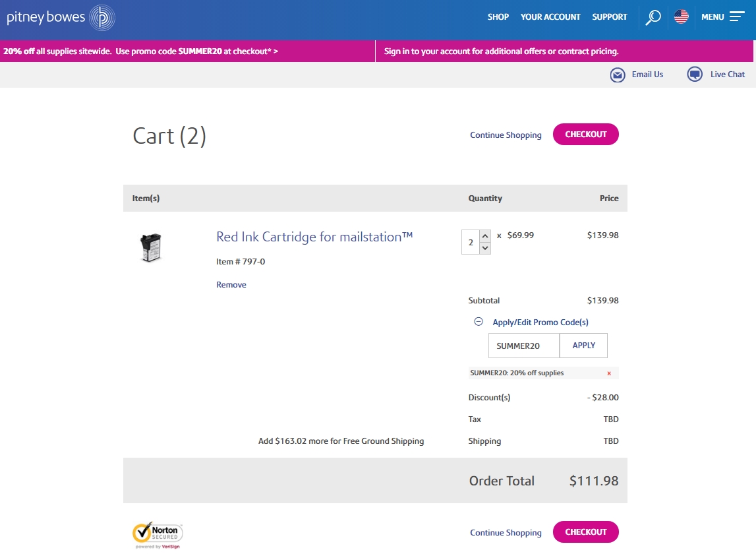Open the SHOP menu

click(498, 17)
